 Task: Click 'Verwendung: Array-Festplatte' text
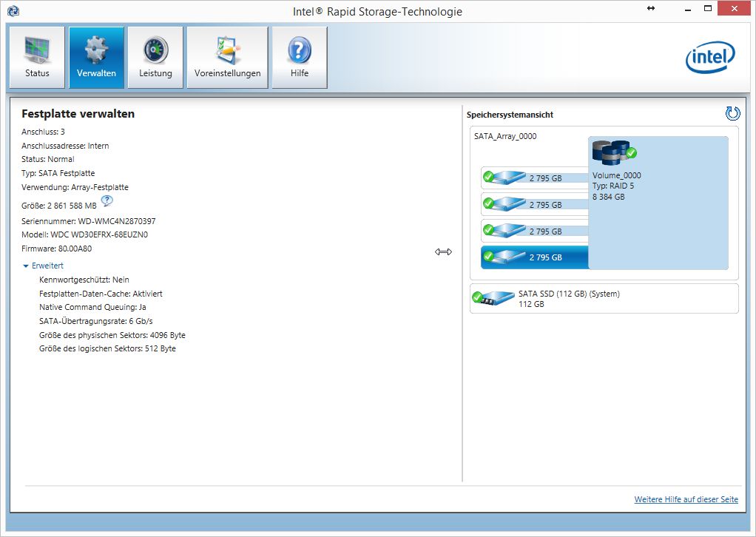point(75,187)
